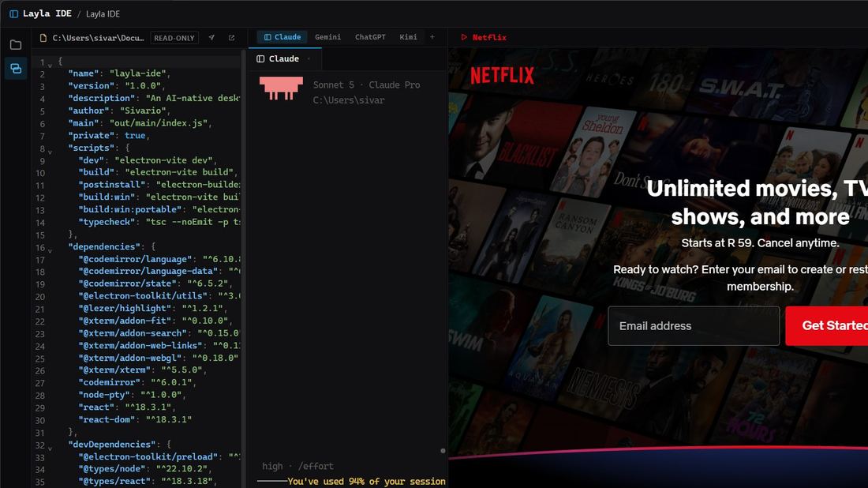Screen dimensions: 868x488
Task: Click the terminal scrollbar thumb above the session warning
Action: pos(443,451)
